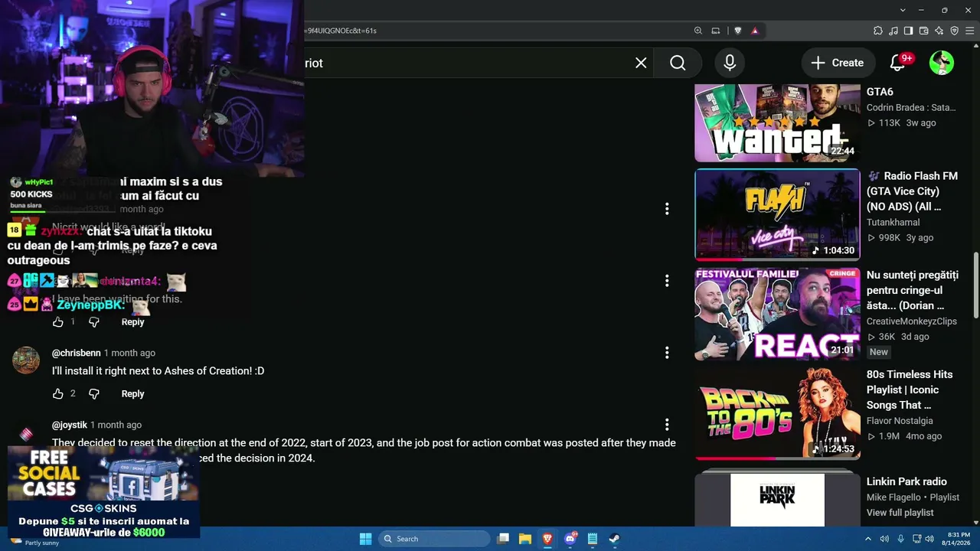Click View full playlist link
The width and height of the screenshot is (980, 551).
click(x=900, y=513)
